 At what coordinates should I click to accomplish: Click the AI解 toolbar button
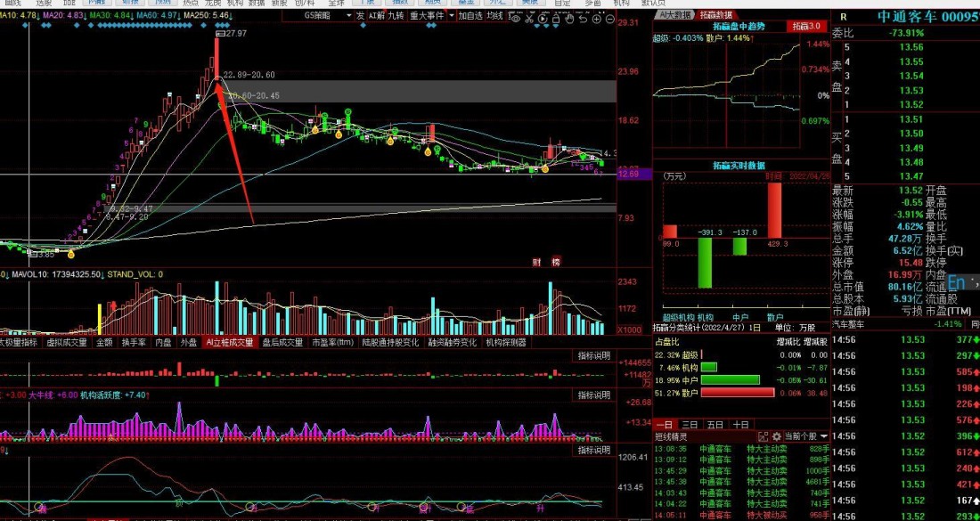point(376,16)
